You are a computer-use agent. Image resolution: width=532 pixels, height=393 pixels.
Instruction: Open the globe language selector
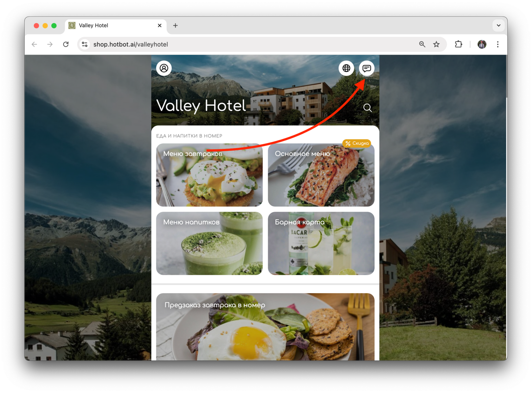click(x=346, y=68)
